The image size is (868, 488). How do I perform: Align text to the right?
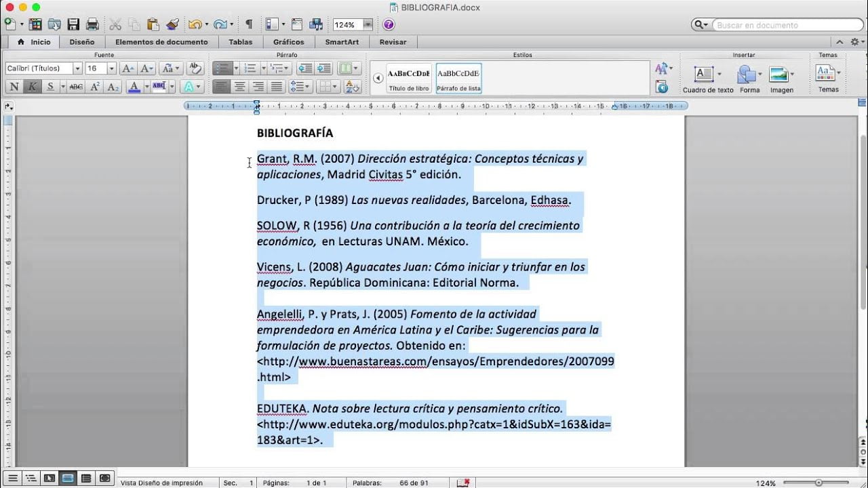pyautogui.click(x=258, y=87)
